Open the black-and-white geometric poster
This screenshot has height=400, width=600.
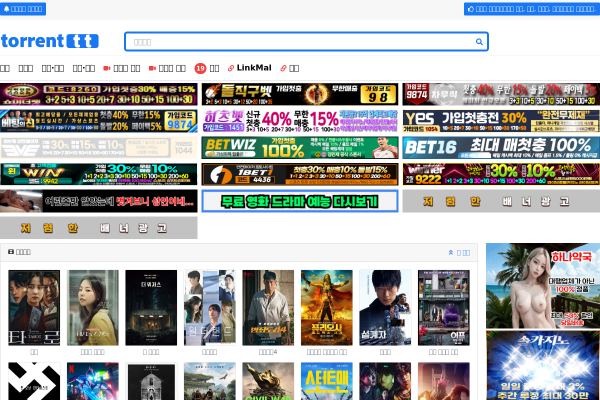tap(34, 381)
